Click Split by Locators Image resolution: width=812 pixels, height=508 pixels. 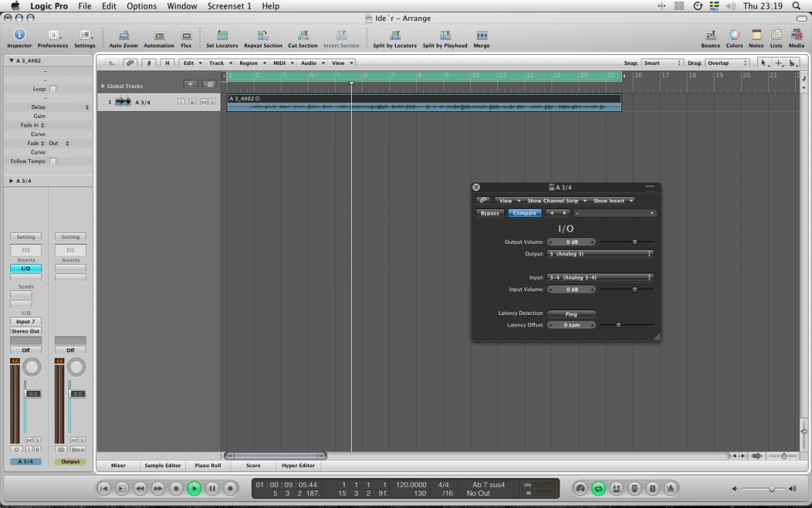pyautogui.click(x=394, y=39)
